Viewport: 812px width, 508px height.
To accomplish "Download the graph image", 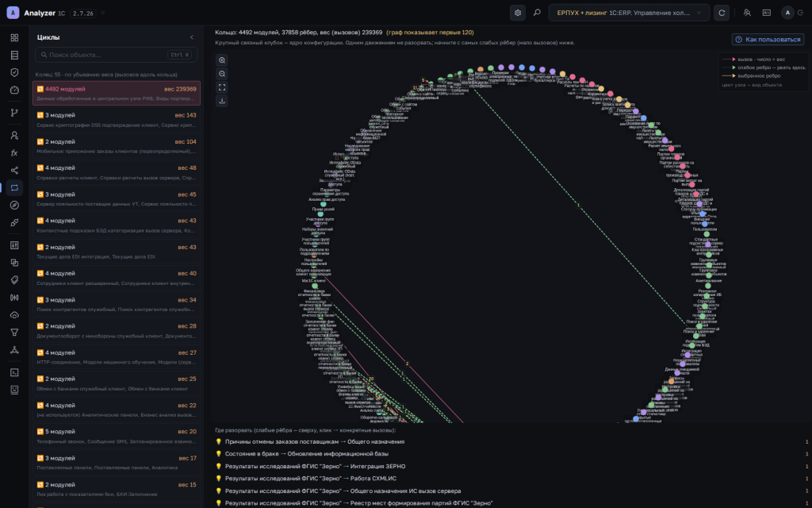I will coord(222,101).
